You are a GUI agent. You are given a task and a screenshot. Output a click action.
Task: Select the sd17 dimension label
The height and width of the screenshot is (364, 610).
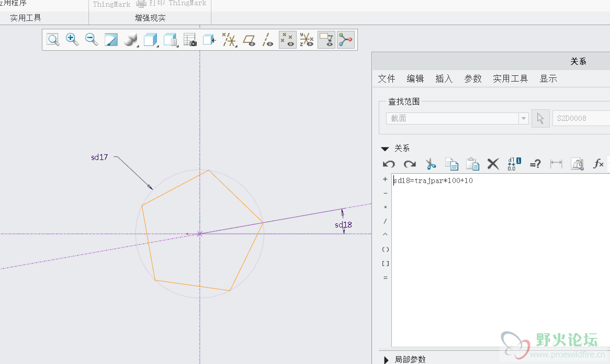[x=99, y=157]
